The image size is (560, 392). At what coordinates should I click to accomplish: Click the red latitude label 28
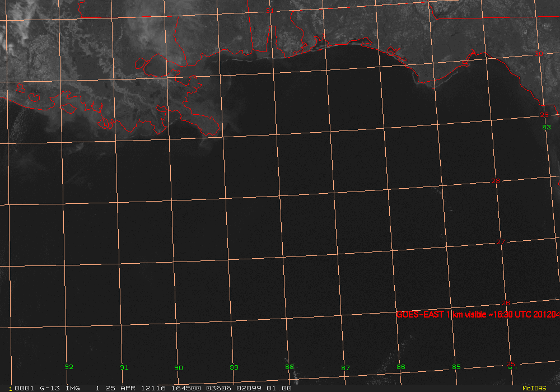point(496,181)
